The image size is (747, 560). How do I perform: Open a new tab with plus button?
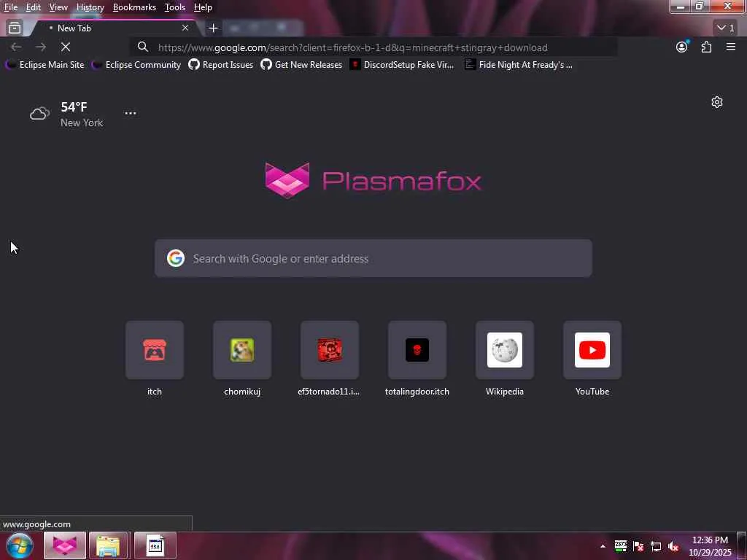click(x=213, y=28)
